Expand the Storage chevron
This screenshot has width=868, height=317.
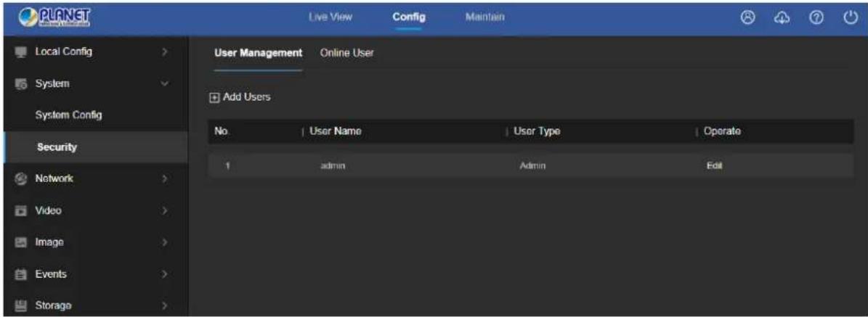click(x=164, y=305)
